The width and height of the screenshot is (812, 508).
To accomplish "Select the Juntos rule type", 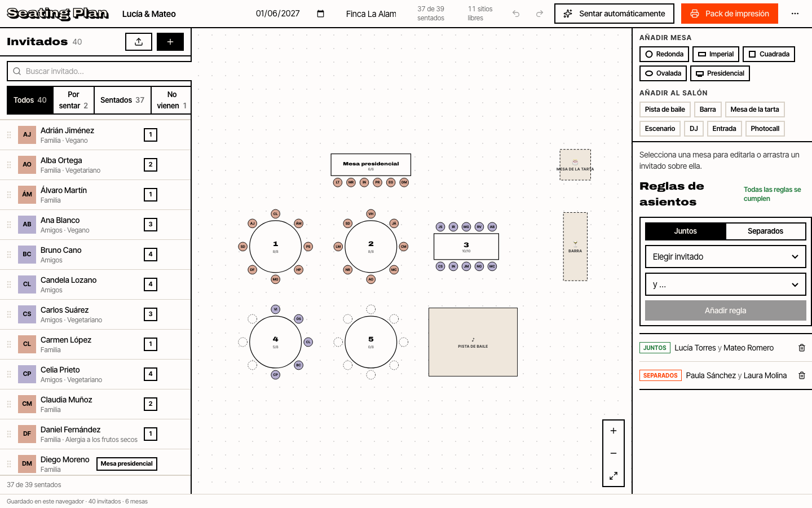I will click(685, 231).
